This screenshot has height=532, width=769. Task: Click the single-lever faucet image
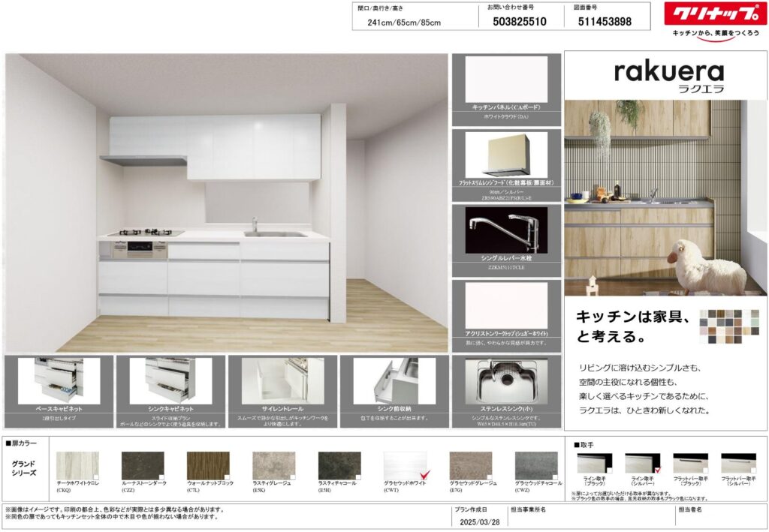pos(505,230)
